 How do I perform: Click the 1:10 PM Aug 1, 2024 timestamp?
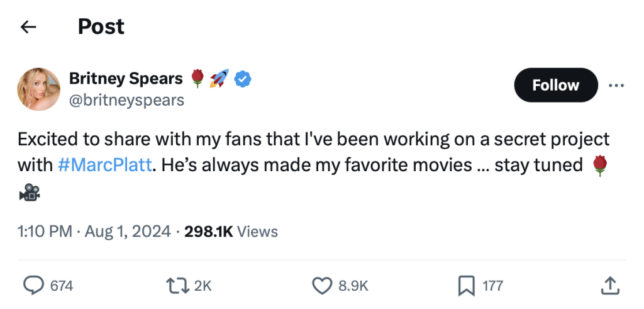tap(95, 232)
